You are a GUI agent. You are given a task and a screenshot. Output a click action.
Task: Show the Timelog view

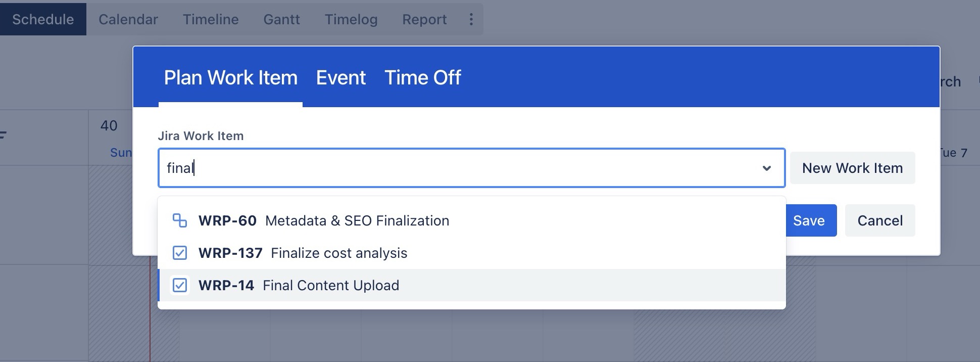(351, 19)
